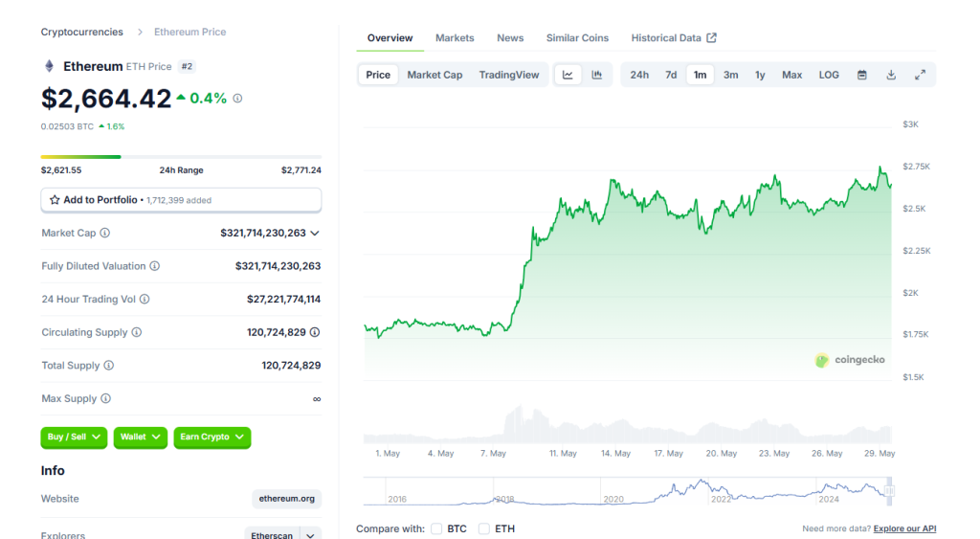
Task: Open the Buy / Sell dropdown
Action: 74,438
